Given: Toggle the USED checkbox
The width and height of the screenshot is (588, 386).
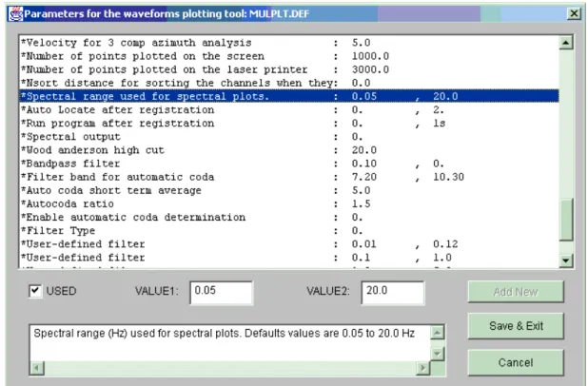Looking at the screenshot, I should [35, 291].
